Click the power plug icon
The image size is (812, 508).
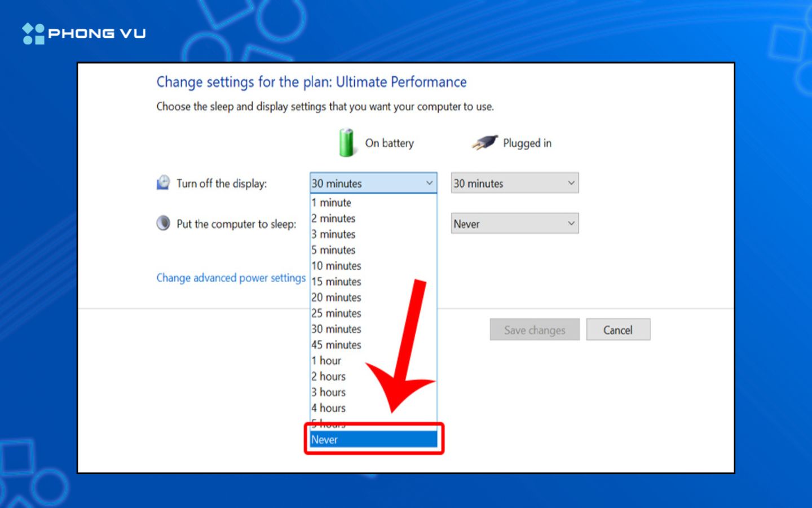[484, 142]
